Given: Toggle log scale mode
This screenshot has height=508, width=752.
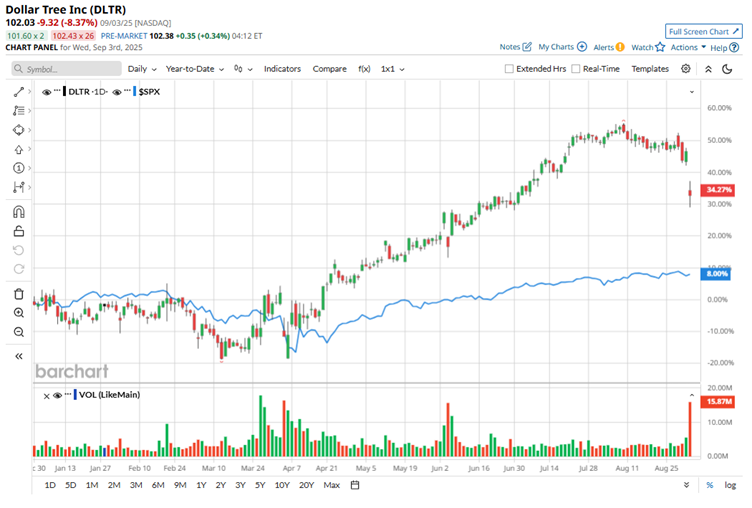Looking at the screenshot, I should tap(730, 485).
